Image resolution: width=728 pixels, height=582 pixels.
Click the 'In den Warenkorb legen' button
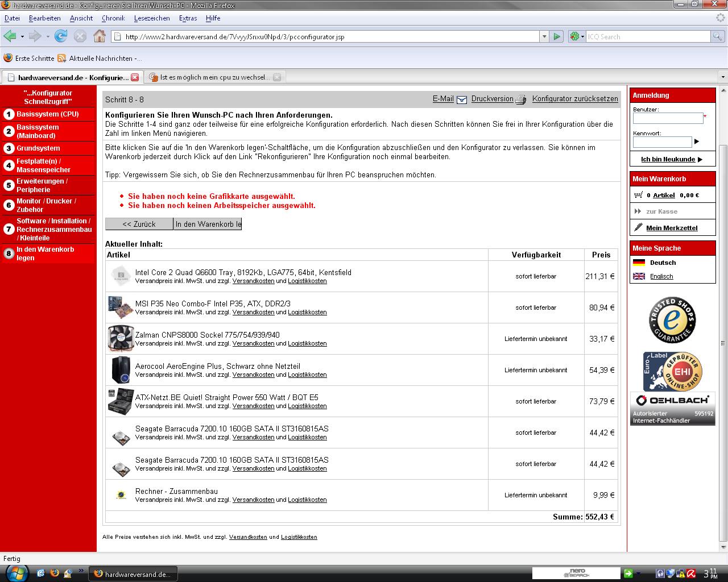pyautogui.click(x=208, y=224)
